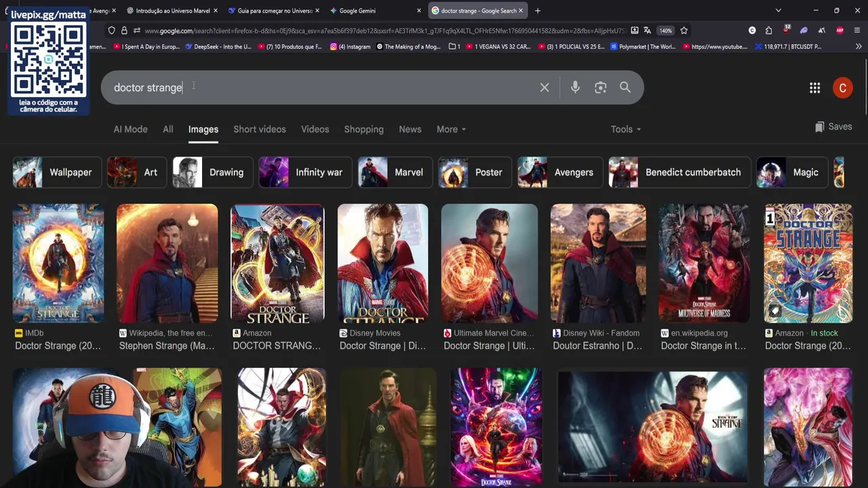Open the (4) Instagram bookmark
Screen dimensions: 868x488
[x=350, y=47]
